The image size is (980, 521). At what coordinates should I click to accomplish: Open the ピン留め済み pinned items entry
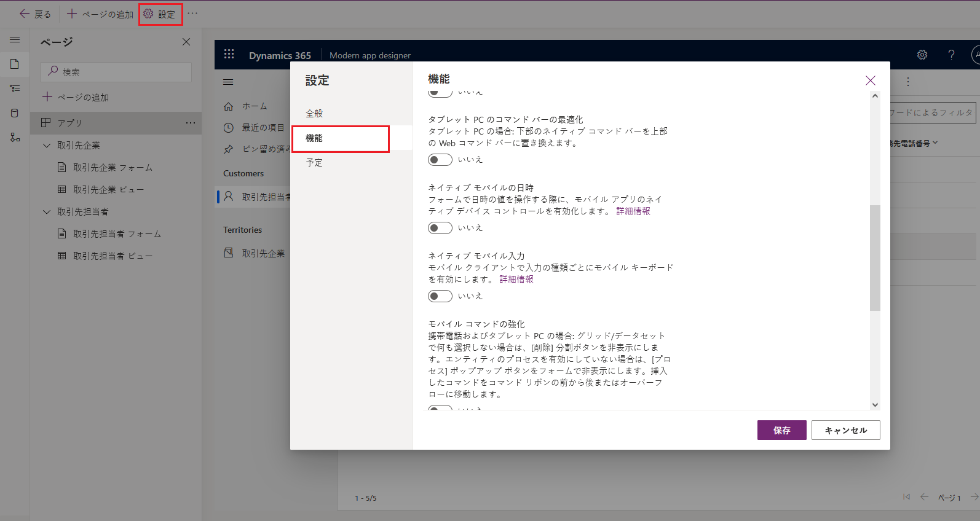[x=256, y=149]
